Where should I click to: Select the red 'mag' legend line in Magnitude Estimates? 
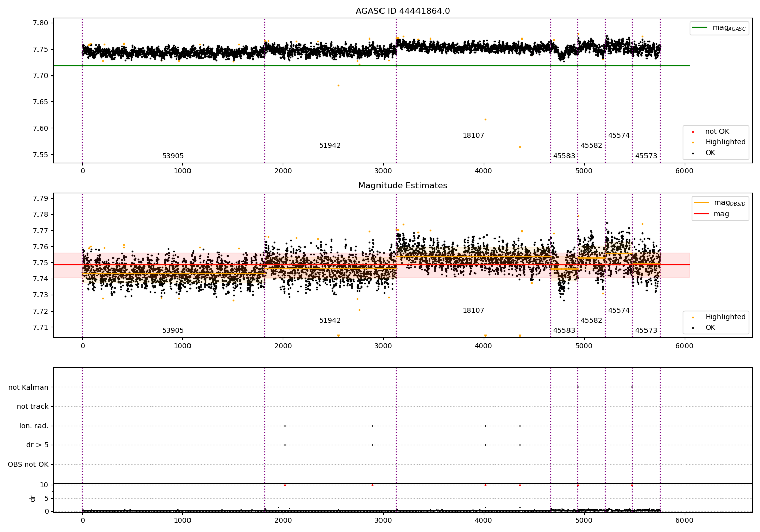701,214
